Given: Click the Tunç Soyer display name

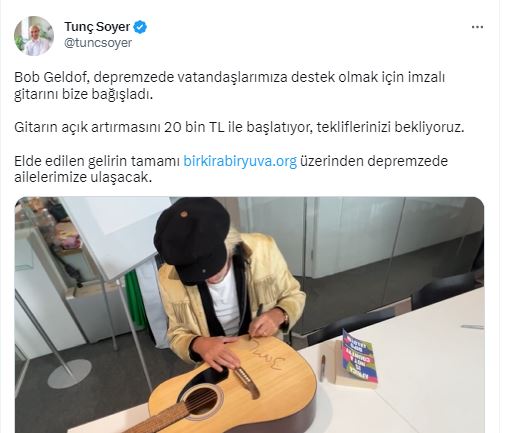Looking at the screenshot, I should coord(97,27).
